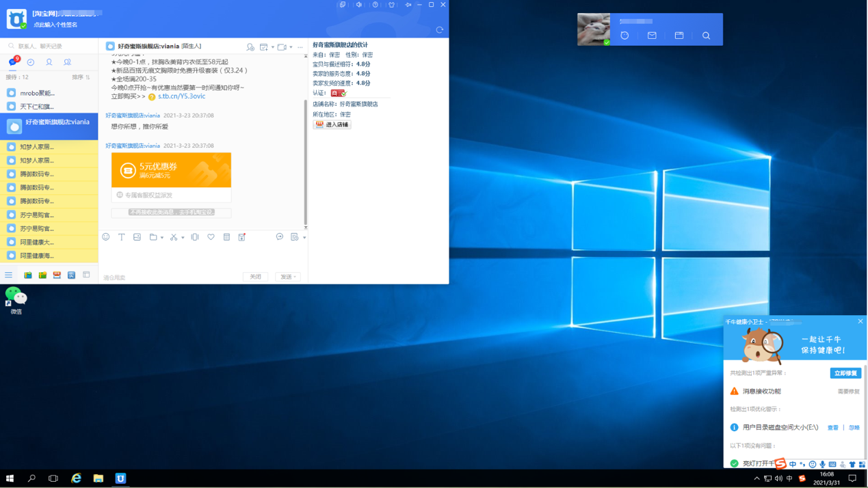
Task: Expand the video call dropdown arrow
Action: pos(291,48)
